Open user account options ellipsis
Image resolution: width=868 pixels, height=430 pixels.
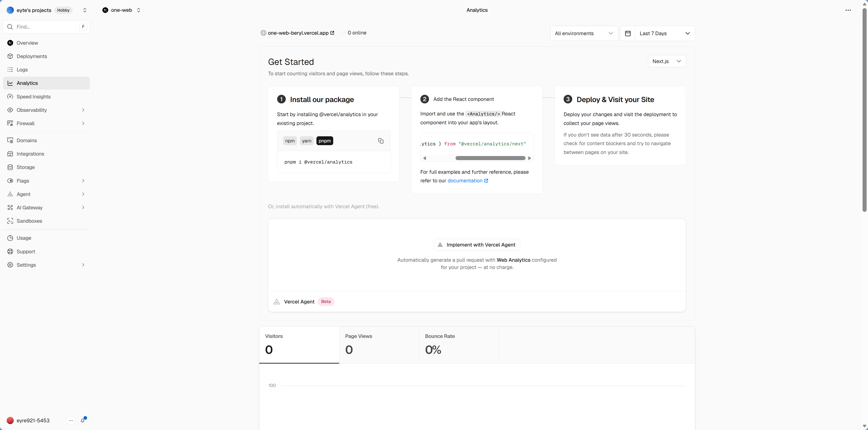pos(71,420)
